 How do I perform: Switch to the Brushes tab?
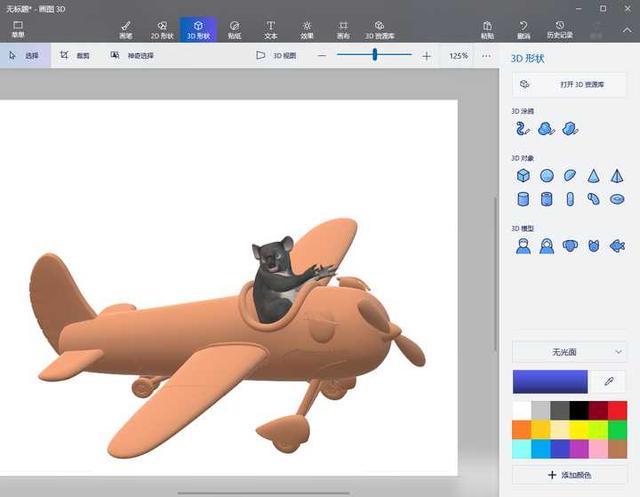[x=125, y=28]
